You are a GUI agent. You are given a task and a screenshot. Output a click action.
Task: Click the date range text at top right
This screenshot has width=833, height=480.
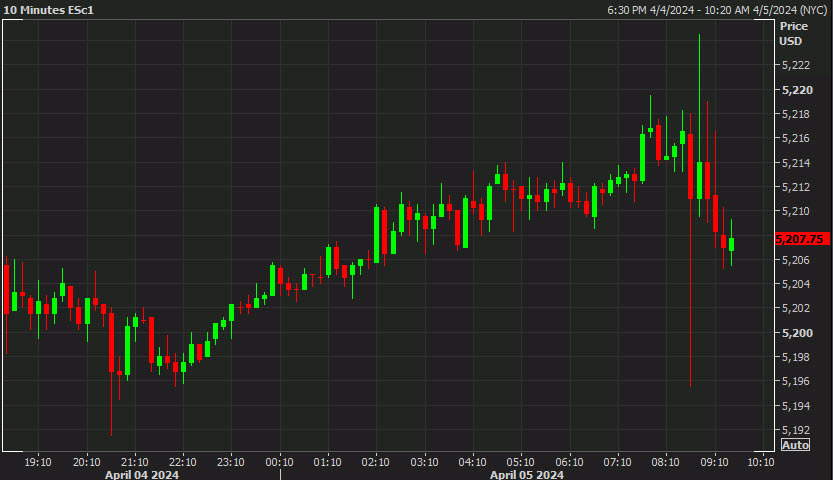point(718,10)
